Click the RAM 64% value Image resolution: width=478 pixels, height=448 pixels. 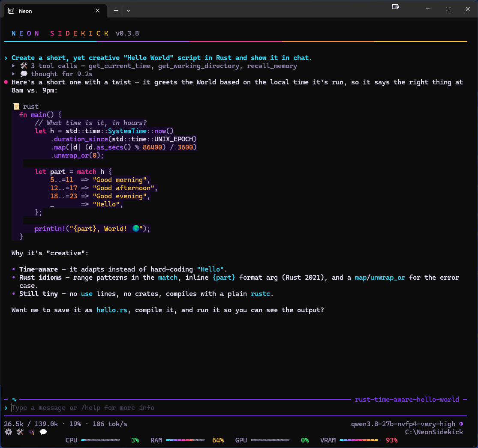coord(218,440)
